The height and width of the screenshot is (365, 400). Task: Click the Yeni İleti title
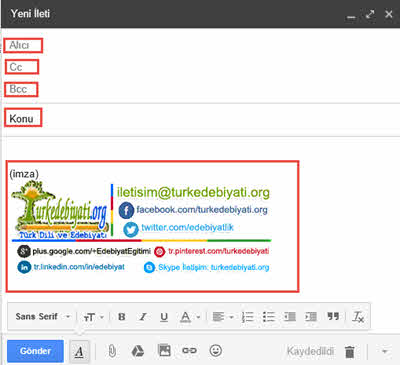pos(30,14)
